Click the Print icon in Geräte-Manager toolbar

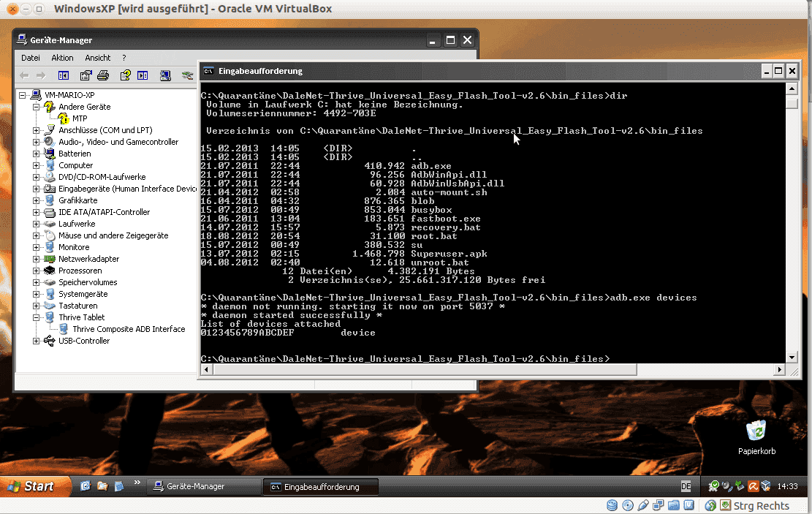[103, 75]
